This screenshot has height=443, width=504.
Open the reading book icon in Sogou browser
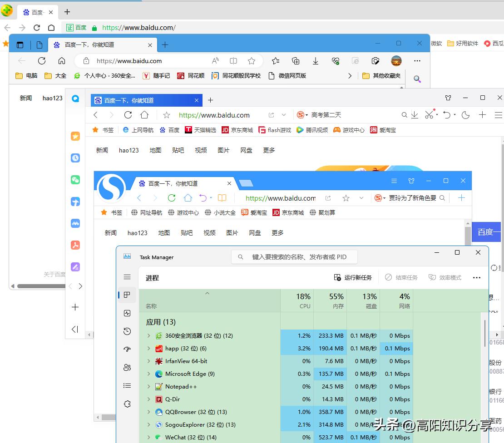pyautogui.click(x=222, y=198)
